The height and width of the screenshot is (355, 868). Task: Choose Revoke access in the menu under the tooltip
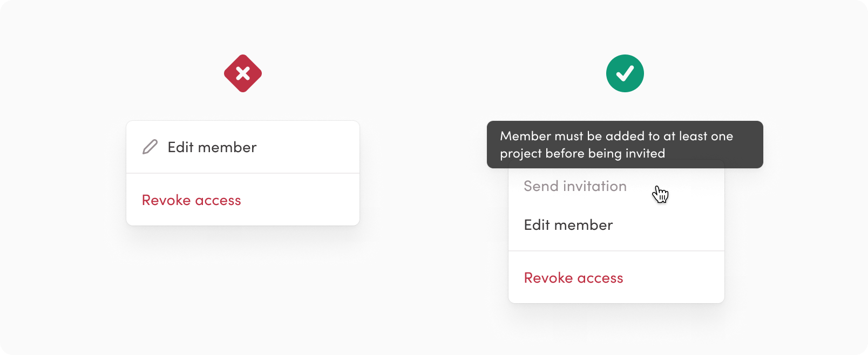[x=573, y=278]
